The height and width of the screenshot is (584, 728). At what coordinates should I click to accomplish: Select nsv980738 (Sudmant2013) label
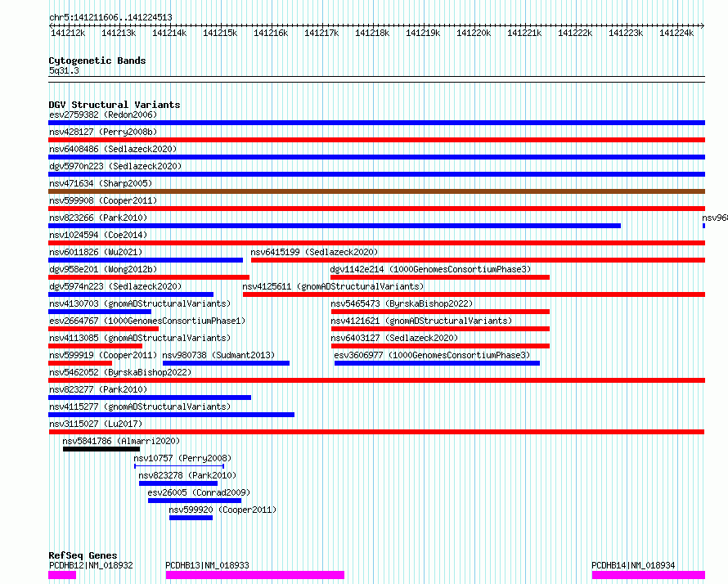(x=218, y=355)
